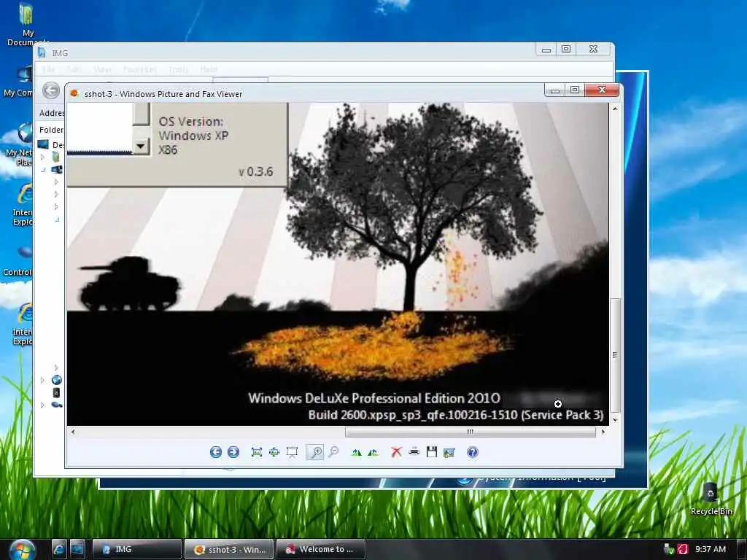Close the IMG explorer window

[593, 49]
